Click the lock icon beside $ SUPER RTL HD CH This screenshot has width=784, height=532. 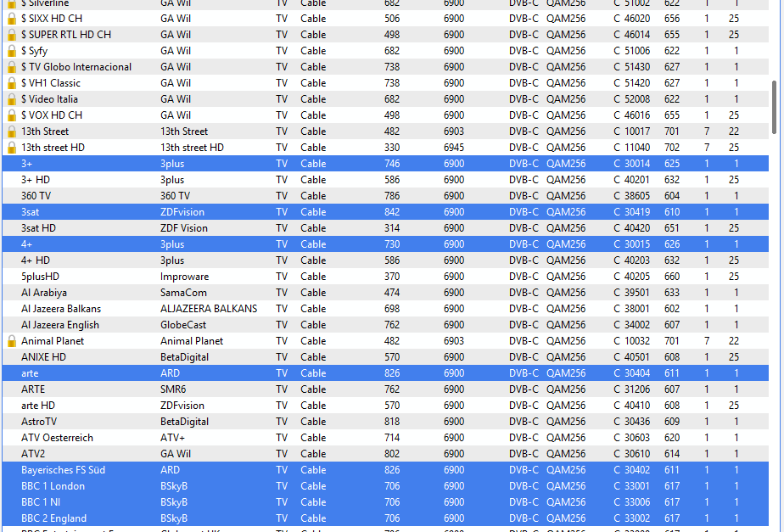(12, 35)
